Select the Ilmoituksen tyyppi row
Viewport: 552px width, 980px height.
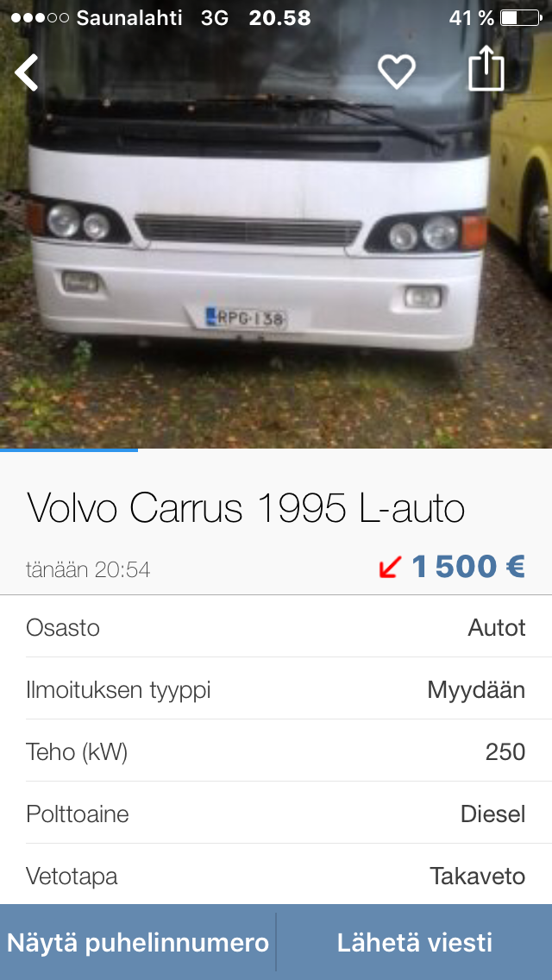click(276, 689)
